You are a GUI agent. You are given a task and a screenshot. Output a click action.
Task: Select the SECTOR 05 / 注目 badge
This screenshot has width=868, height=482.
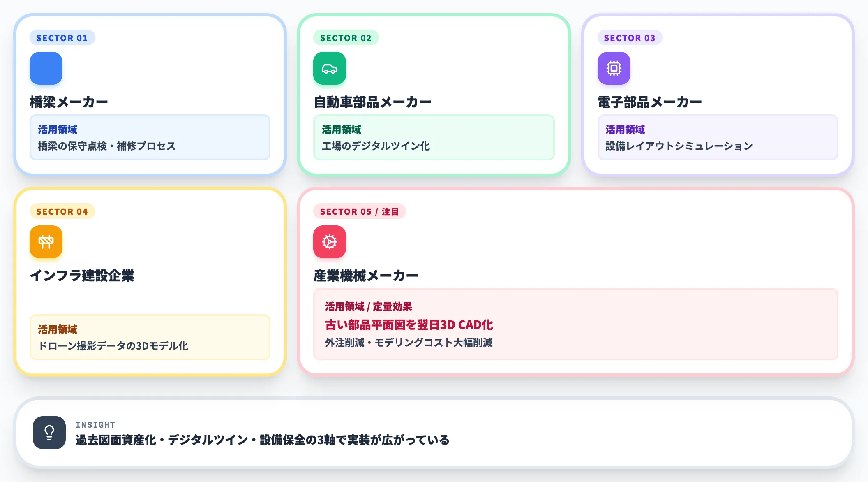click(x=359, y=211)
